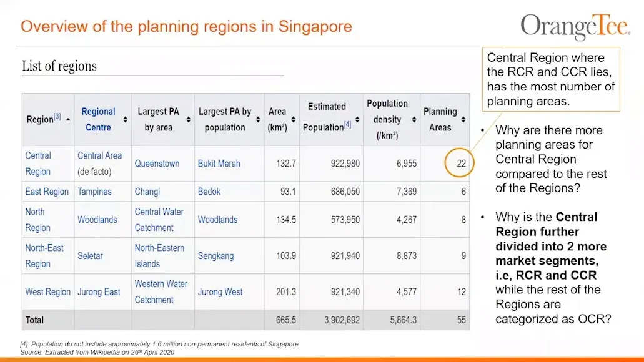Viewport: 644px width, 362px height.
Task: Click the circled 22 planning areas value
Action: (x=461, y=164)
